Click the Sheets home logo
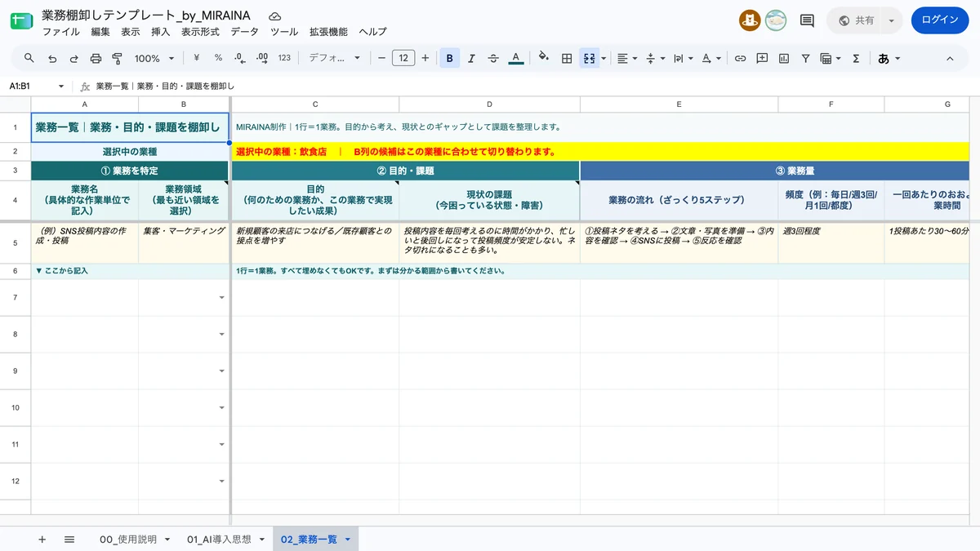Viewport: 980px width, 551px height. tap(20, 22)
